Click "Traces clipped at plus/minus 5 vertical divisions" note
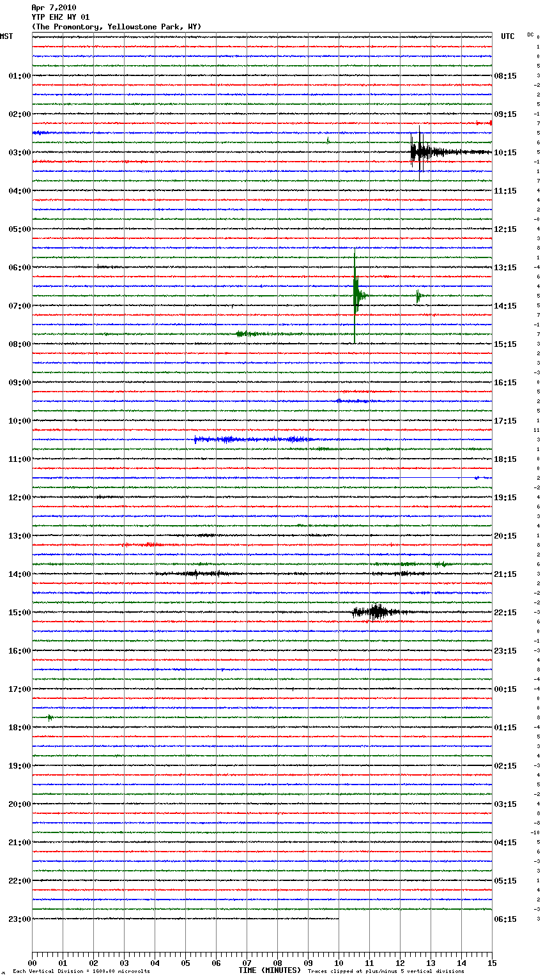 [386, 972]
